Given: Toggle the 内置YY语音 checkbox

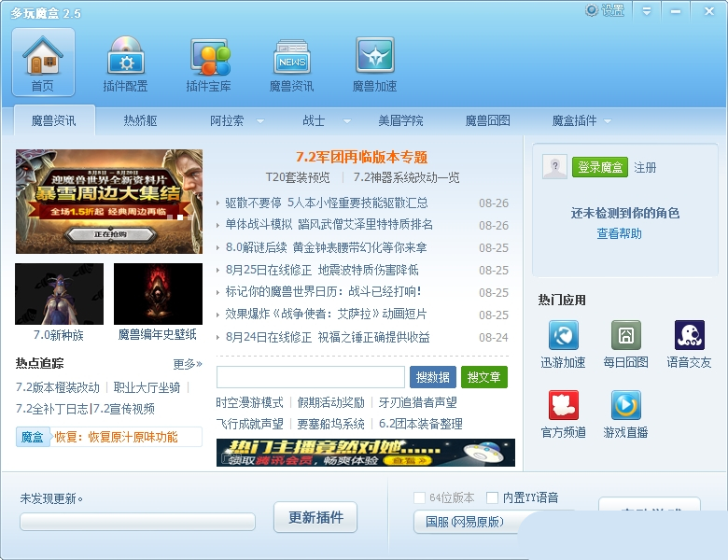Looking at the screenshot, I should (x=492, y=498).
